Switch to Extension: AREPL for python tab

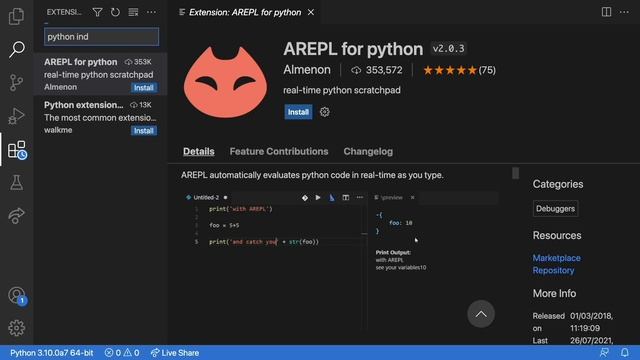[x=245, y=12]
